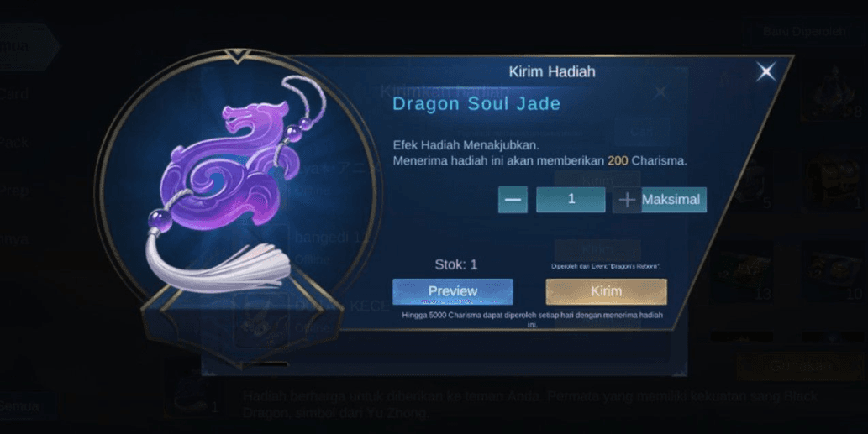The image size is (868, 434).
Task: Decrease gift quantity with the minus button
Action: (x=513, y=200)
